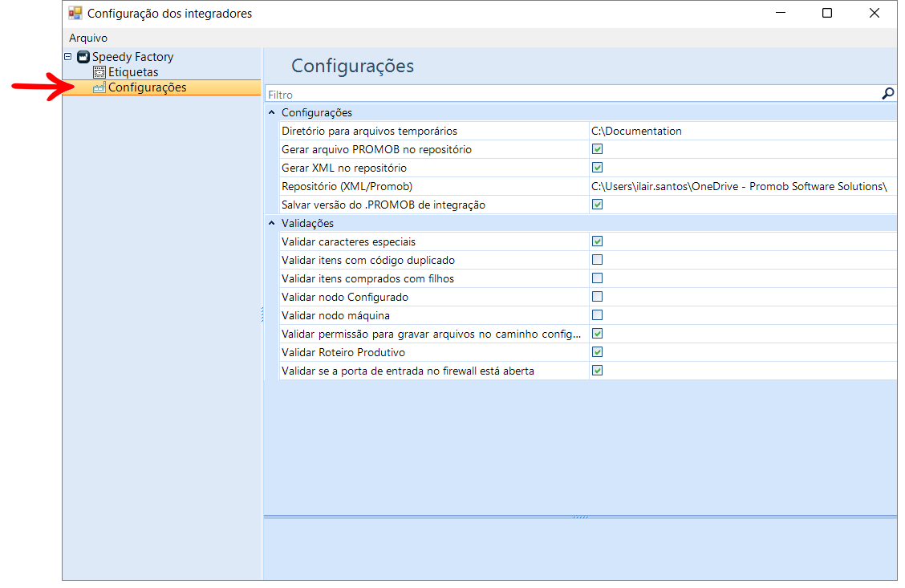The image size is (905, 588).
Task: Select Validar permissão para gravar arquivos label
Action: click(431, 334)
